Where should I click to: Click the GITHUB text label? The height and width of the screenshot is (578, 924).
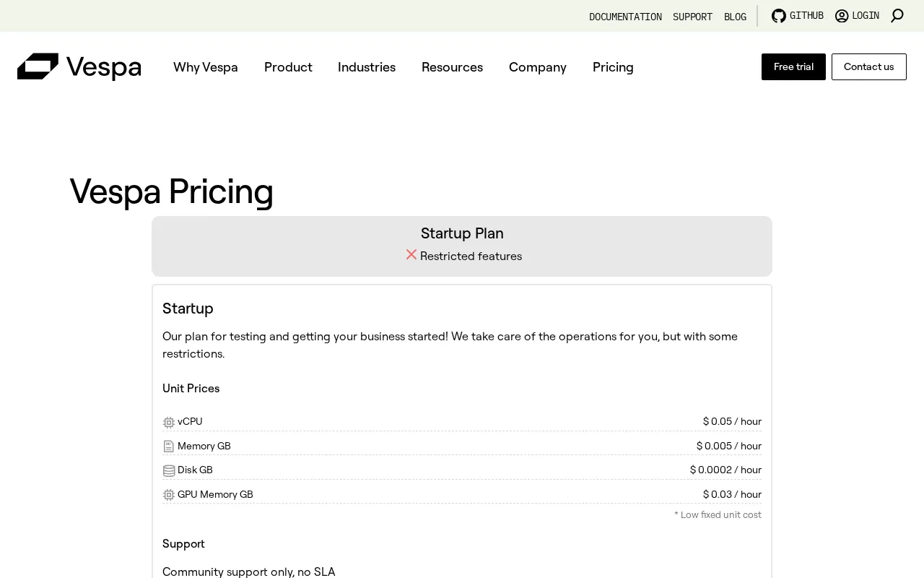click(x=806, y=15)
